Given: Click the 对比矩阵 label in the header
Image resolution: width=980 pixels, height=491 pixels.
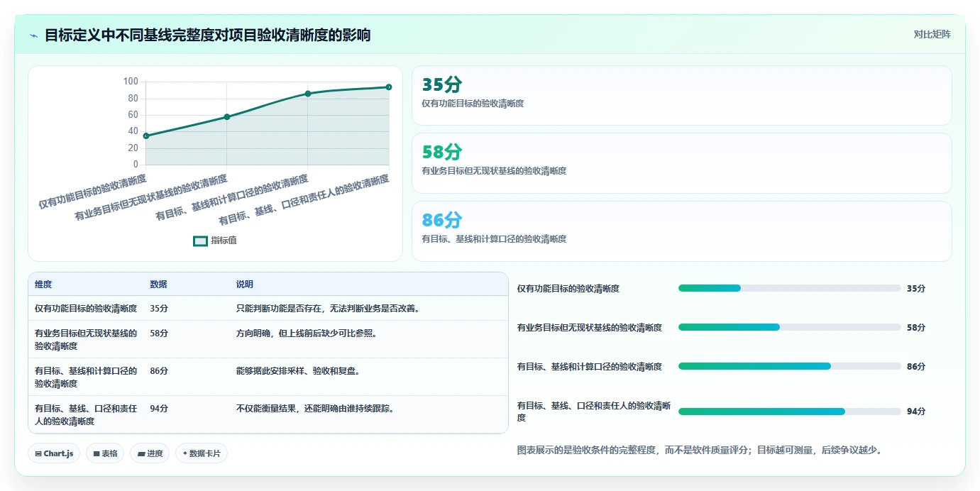Looking at the screenshot, I should coord(932,34).
